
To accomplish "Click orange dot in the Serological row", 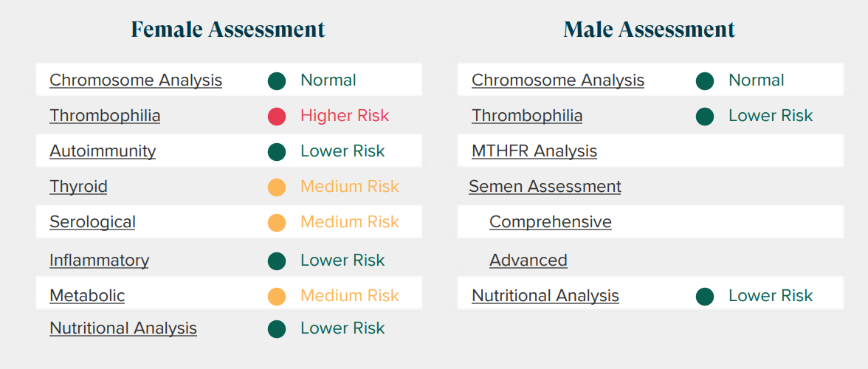I will point(277,222).
